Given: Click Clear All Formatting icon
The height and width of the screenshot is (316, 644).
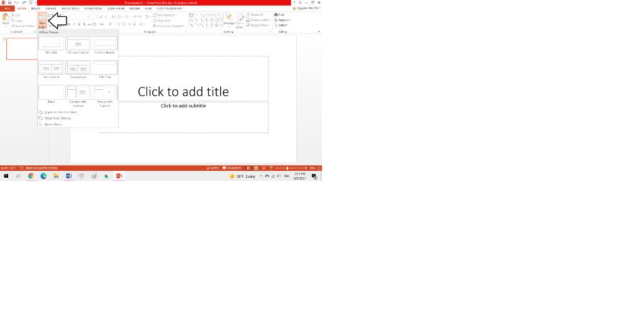Looking at the screenshot, I should 113,17.
